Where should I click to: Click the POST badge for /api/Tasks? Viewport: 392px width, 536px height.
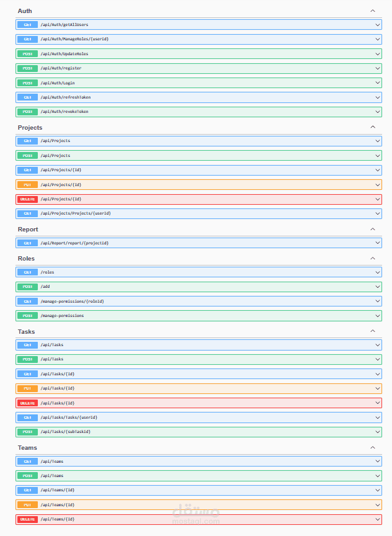pyautogui.click(x=28, y=359)
